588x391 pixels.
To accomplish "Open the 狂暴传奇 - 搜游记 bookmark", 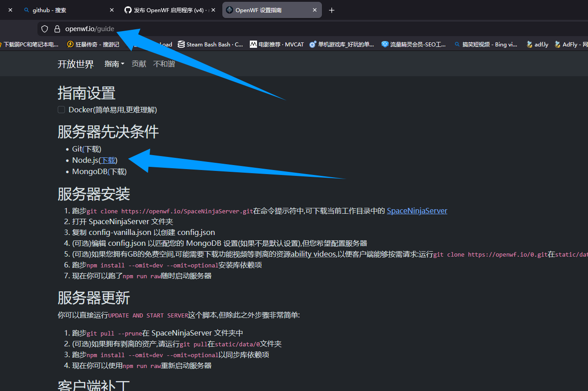I will point(93,44).
